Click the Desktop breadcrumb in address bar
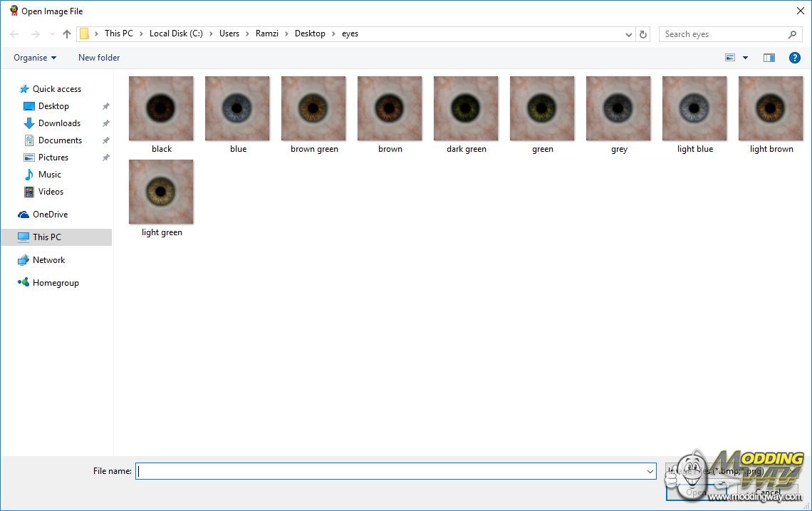The image size is (812, 511). click(x=310, y=33)
